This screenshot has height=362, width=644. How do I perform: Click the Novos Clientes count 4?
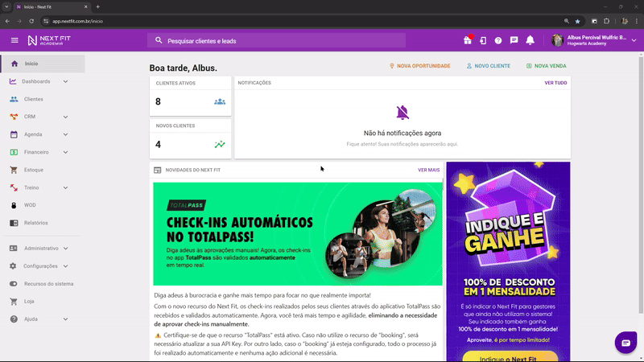(x=158, y=145)
